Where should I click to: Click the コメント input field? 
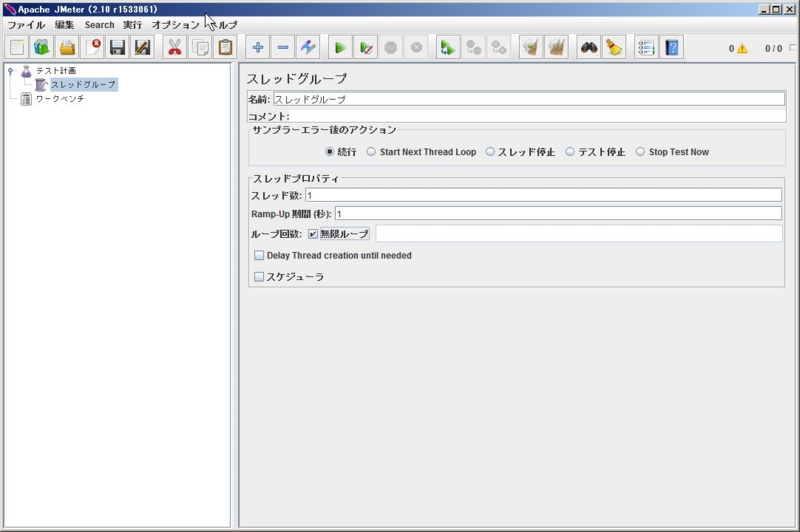click(x=537, y=116)
